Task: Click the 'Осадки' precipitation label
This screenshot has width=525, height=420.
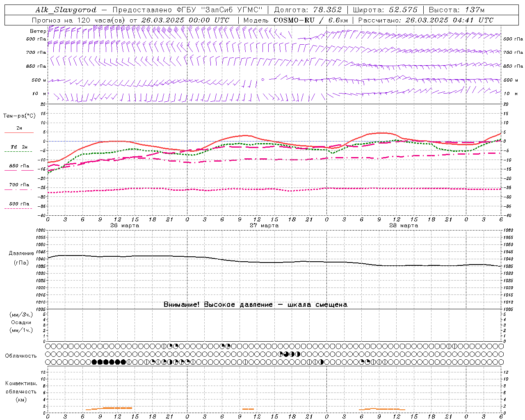Action: pos(21,322)
